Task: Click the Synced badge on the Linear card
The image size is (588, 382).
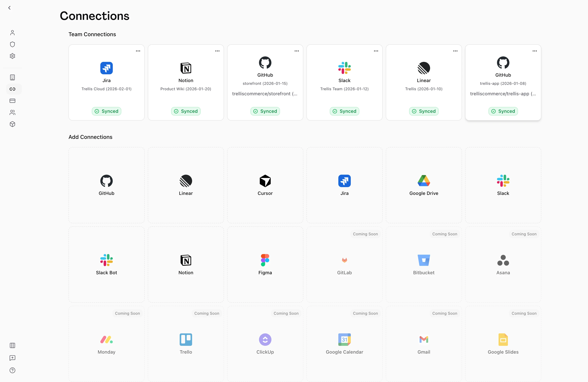Action: click(423, 111)
